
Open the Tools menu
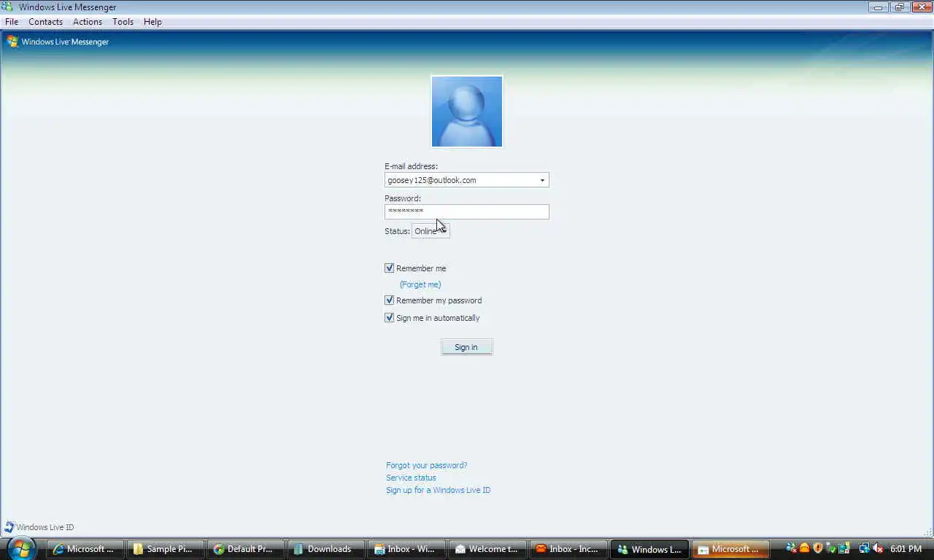point(123,22)
